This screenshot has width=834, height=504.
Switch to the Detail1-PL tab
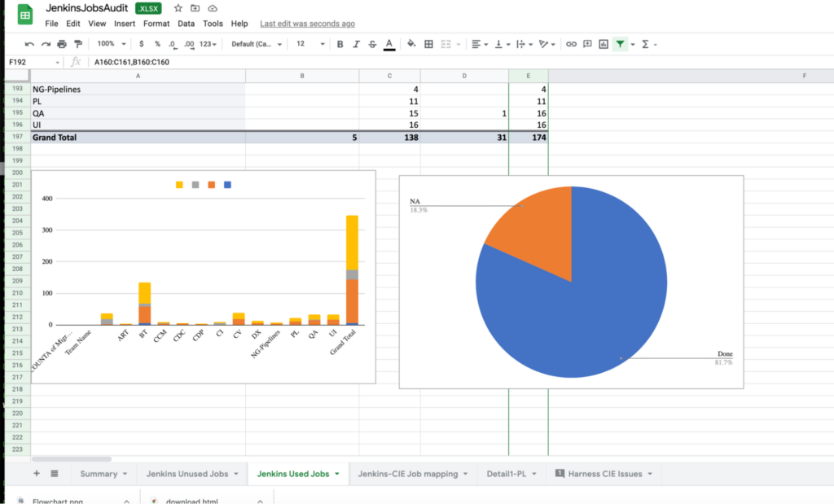(511, 474)
